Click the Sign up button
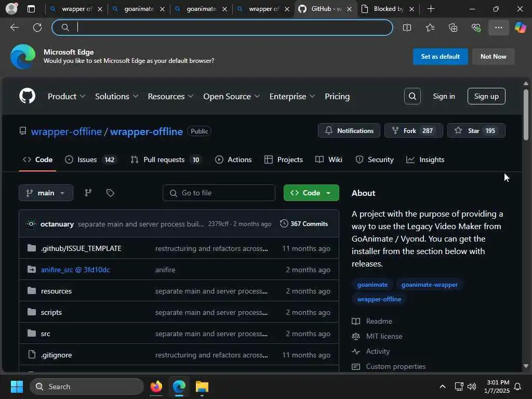This screenshot has height=399, width=532. [x=486, y=96]
